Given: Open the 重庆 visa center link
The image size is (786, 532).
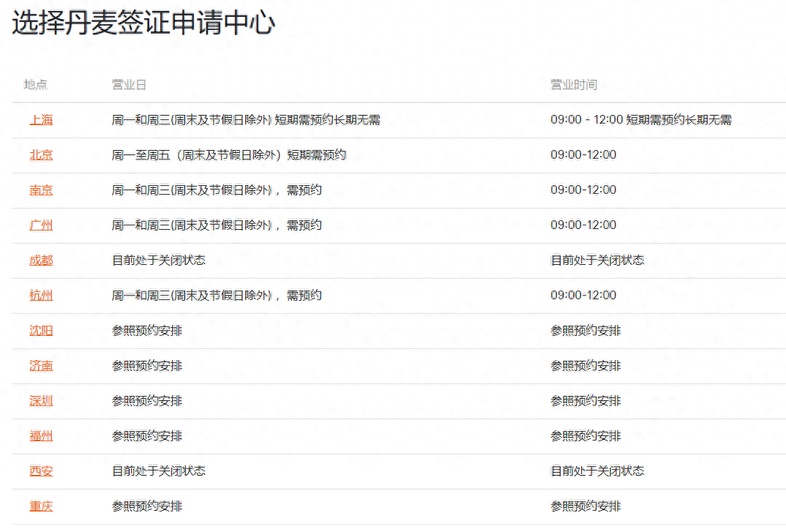Looking at the screenshot, I should pos(41,506).
